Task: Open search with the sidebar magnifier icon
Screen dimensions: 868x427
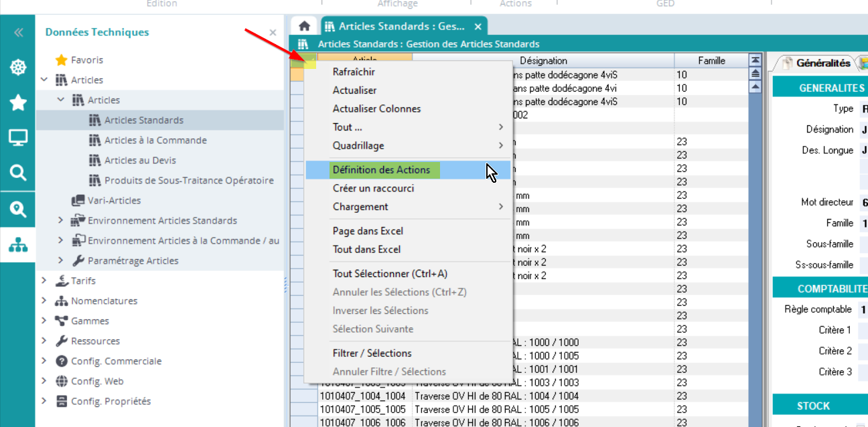Action: coord(17,173)
